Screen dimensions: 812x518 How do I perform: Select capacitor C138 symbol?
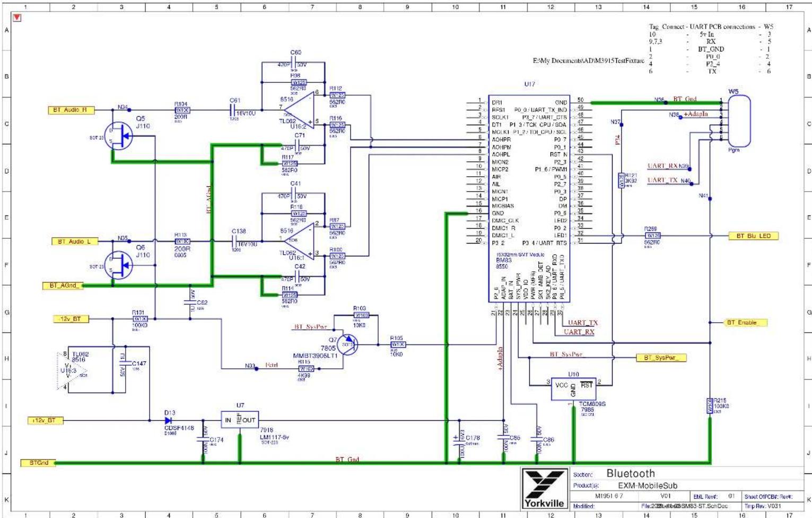234,241
